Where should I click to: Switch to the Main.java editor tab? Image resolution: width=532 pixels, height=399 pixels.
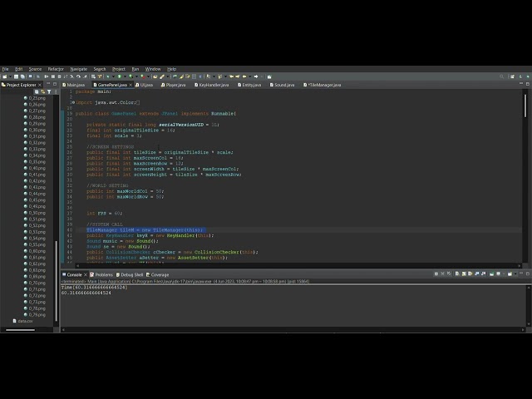pos(74,85)
